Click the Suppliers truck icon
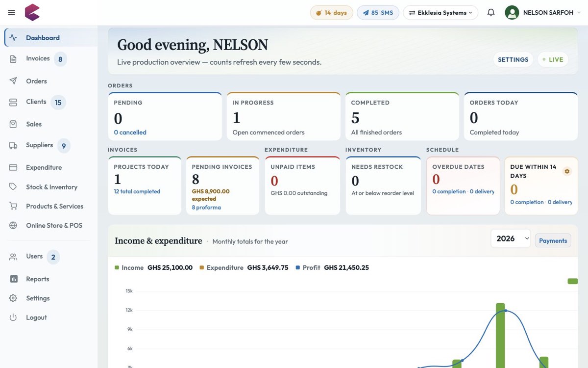The width and height of the screenshot is (588, 368). [x=13, y=145]
